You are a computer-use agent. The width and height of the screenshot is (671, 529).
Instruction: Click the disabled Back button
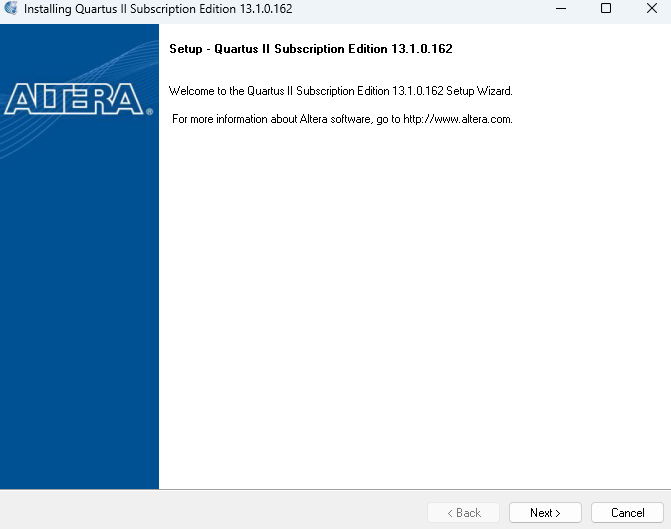[x=463, y=512]
